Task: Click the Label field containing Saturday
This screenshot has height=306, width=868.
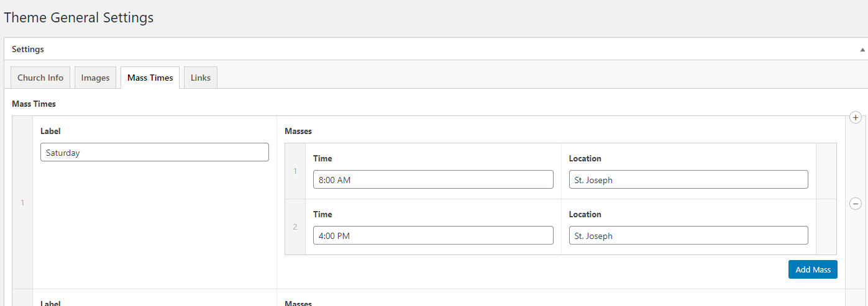Action: 154,153
